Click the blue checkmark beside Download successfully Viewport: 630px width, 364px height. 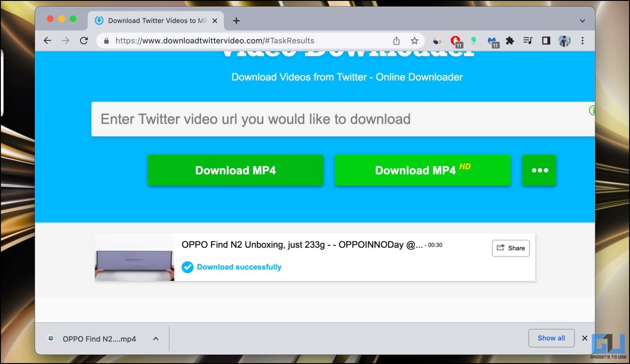click(x=187, y=267)
